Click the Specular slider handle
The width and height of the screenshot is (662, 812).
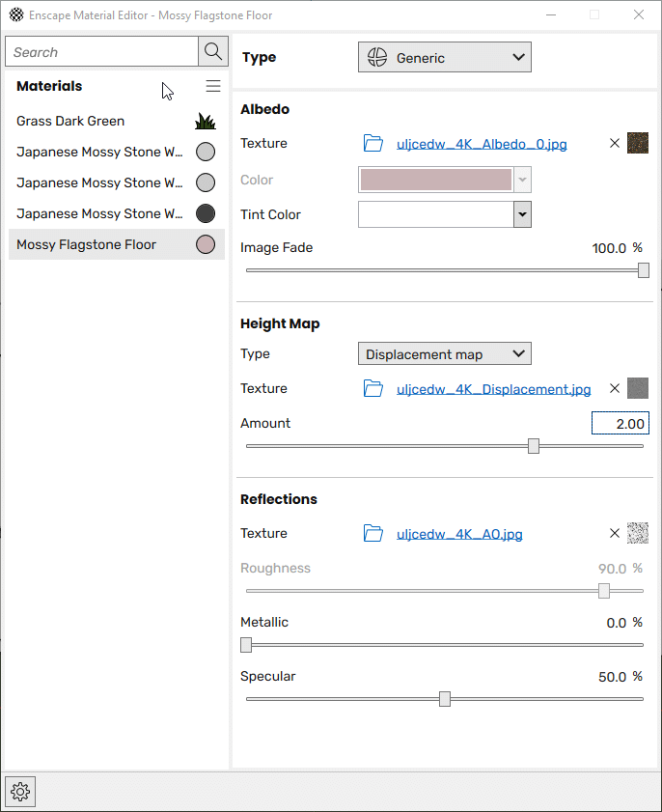click(x=445, y=699)
